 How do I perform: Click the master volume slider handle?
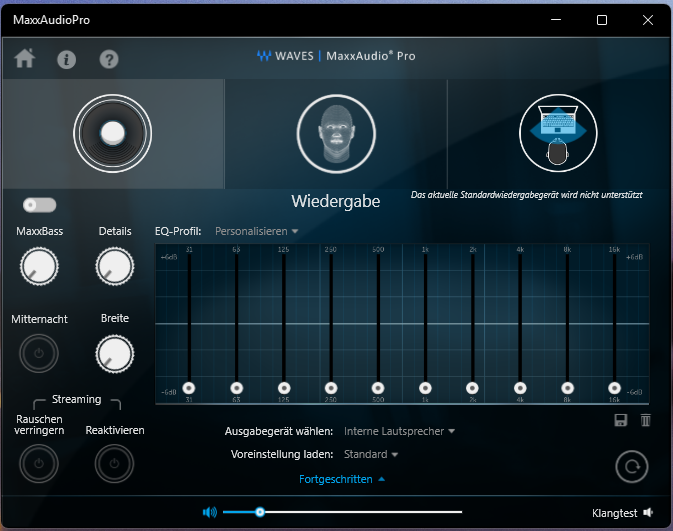click(260, 512)
